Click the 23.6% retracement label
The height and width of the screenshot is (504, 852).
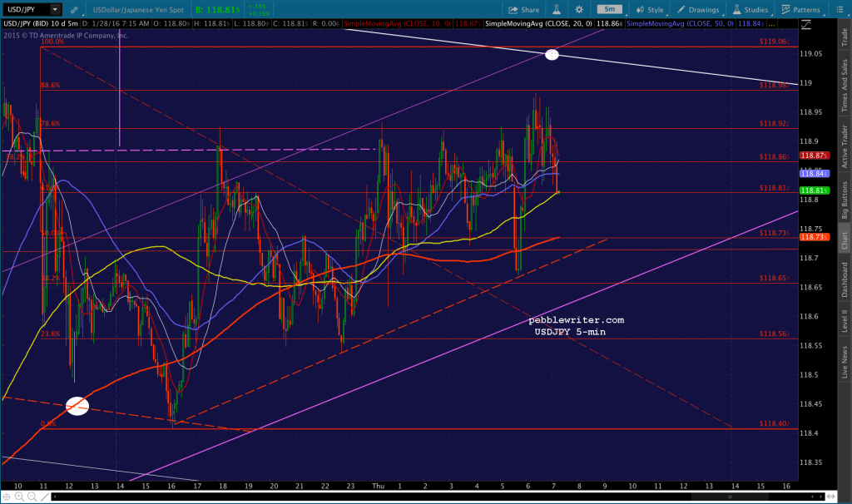pyautogui.click(x=51, y=334)
